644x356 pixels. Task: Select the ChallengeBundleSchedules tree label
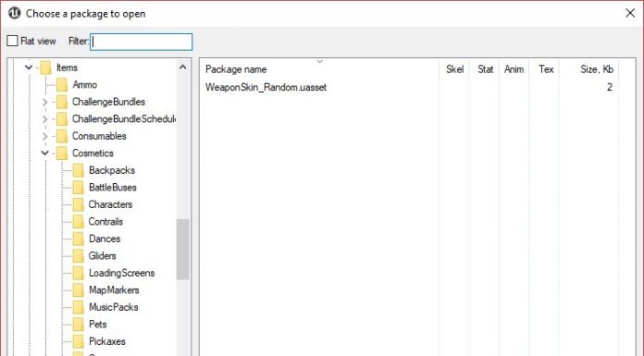click(x=124, y=119)
